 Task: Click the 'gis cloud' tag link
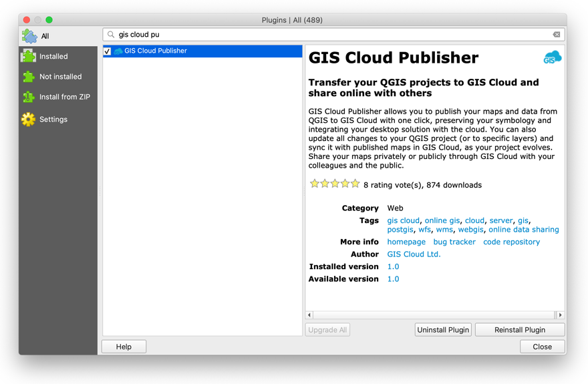[x=403, y=220]
